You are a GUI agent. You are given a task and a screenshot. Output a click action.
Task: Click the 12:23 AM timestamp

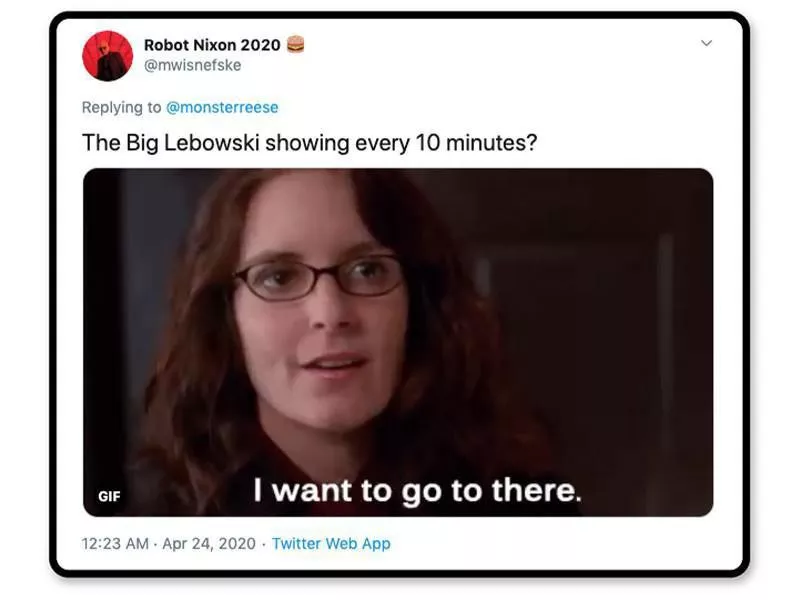115,543
